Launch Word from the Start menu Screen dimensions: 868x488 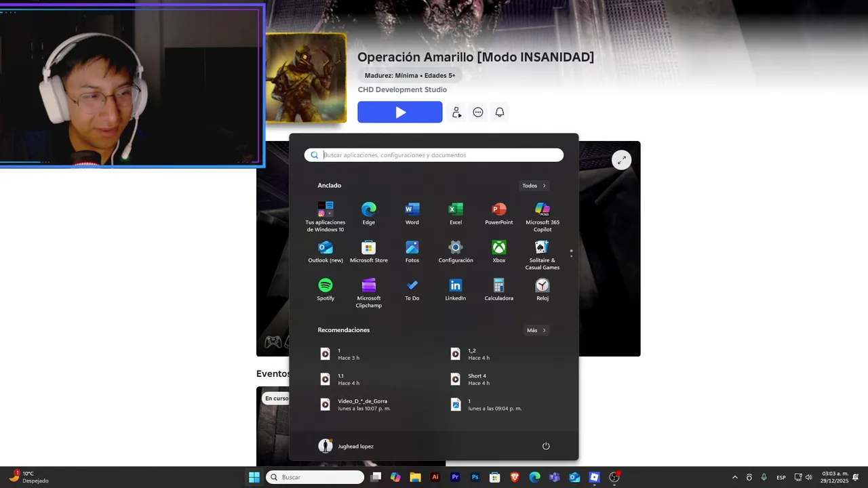[x=412, y=213]
